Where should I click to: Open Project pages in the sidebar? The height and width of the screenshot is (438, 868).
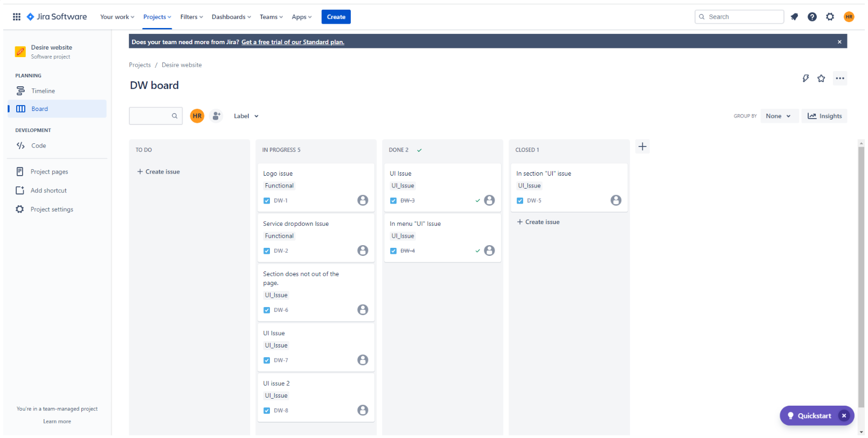tap(57, 172)
